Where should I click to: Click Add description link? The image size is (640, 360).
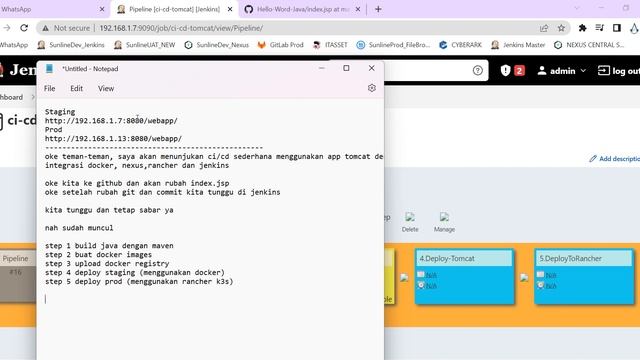614,159
